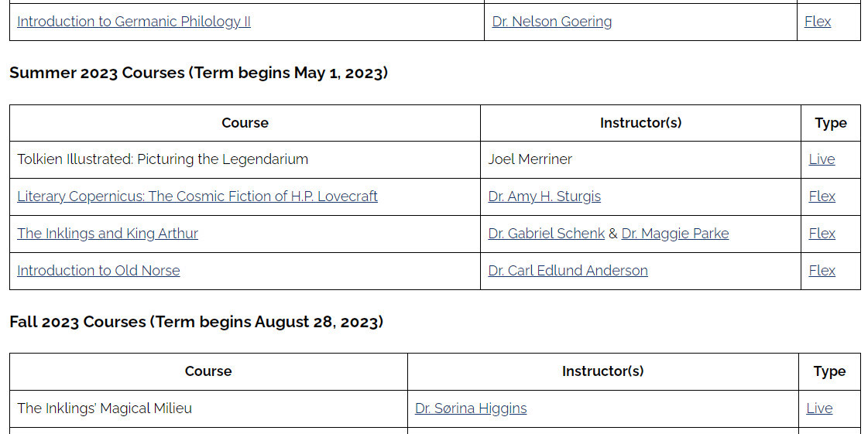View Dr. Maggie Parke's instructor page
The height and width of the screenshot is (434, 868).
click(674, 234)
